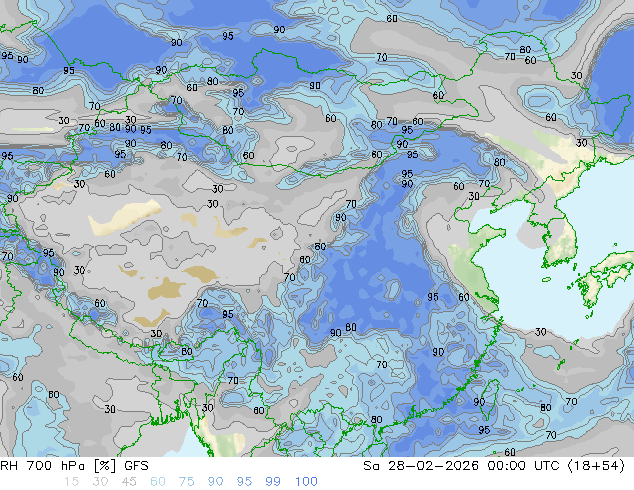This screenshot has width=634, height=490.
Task: Click the legend value 95 below the title
Action: point(244,482)
